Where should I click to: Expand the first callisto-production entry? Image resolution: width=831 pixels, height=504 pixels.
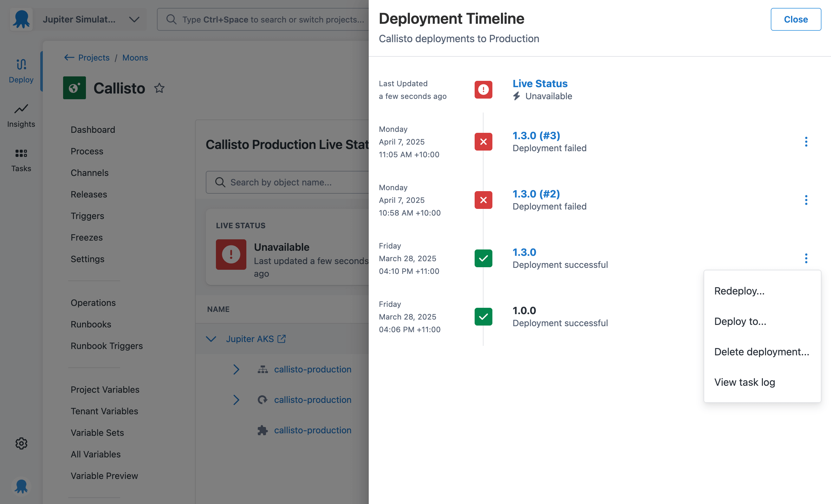(x=236, y=369)
